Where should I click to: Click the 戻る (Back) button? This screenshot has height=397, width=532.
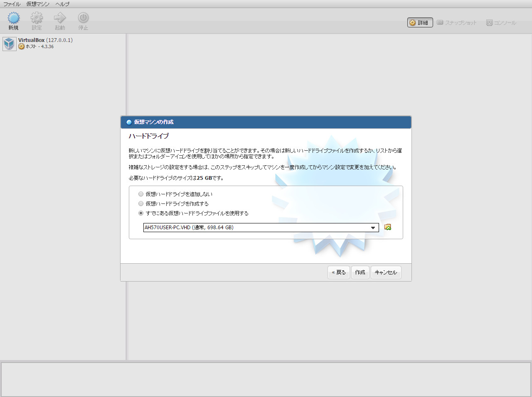(338, 272)
